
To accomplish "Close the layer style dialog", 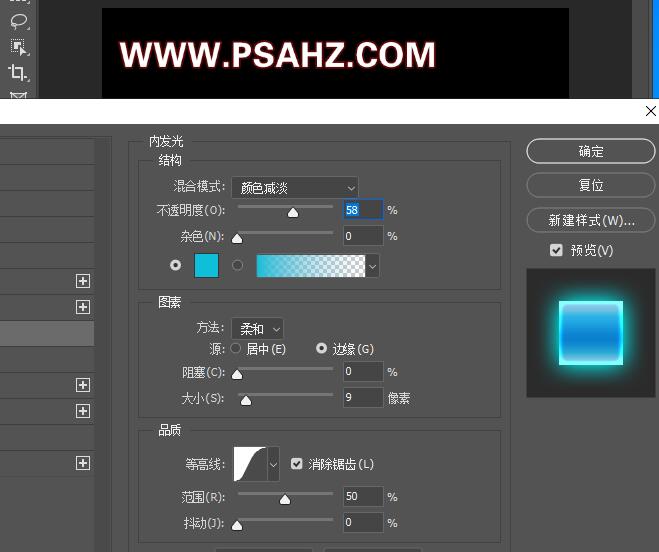I will click(x=651, y=111).
